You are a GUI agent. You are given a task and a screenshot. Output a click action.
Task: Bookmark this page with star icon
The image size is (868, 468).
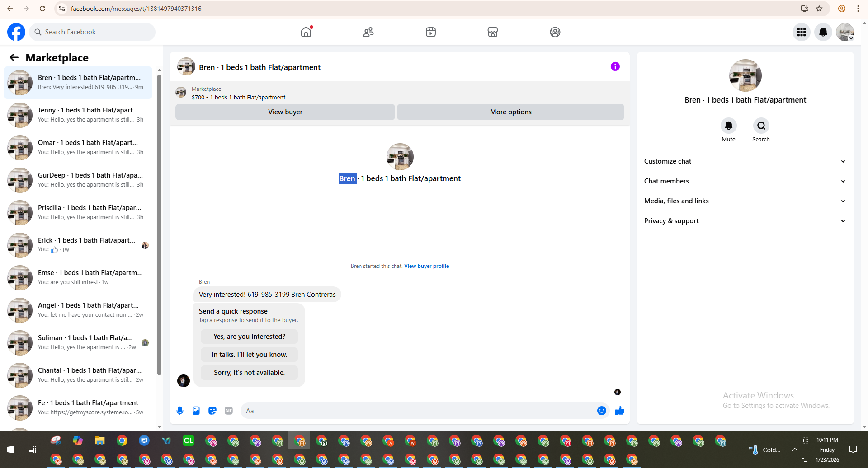coord(819,9)
